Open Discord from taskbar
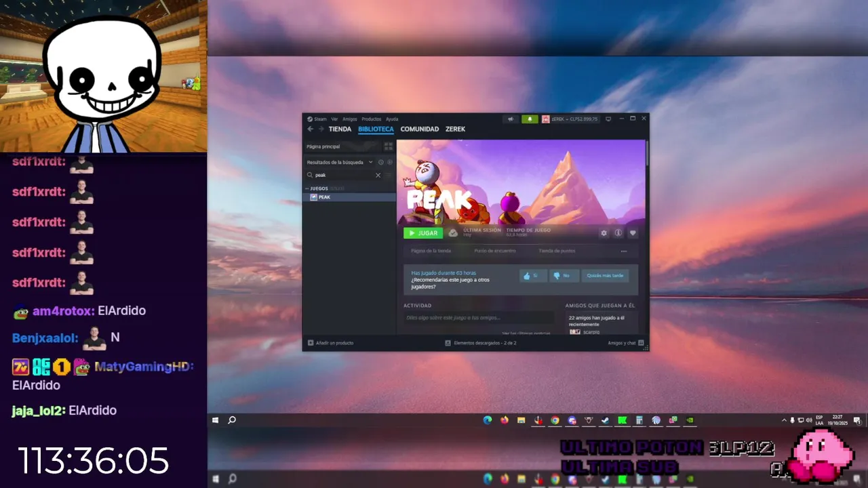Image resolution: width=868 pixels, height=488 pixels. coord(572,420)
